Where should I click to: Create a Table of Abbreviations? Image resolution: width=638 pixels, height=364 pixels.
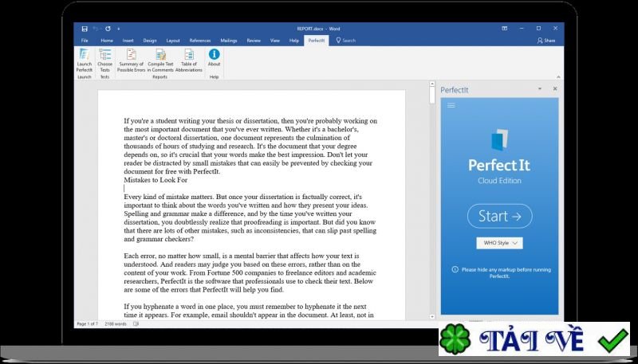(x=189, y=60)
